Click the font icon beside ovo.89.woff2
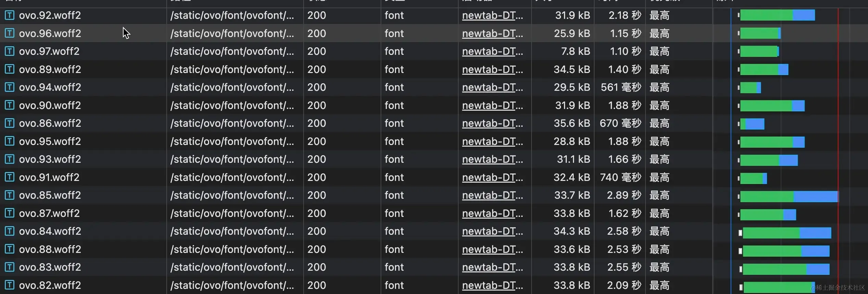 coord(10,69)
